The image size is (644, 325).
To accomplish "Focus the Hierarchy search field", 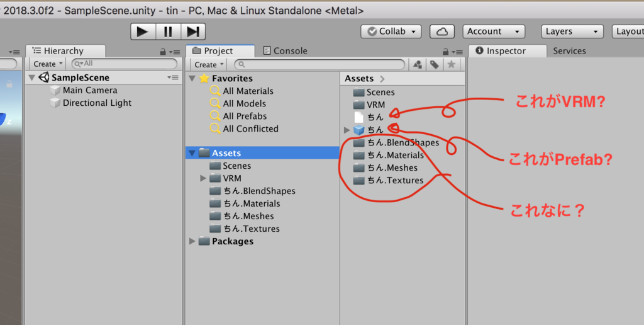I will coord(125,64).
